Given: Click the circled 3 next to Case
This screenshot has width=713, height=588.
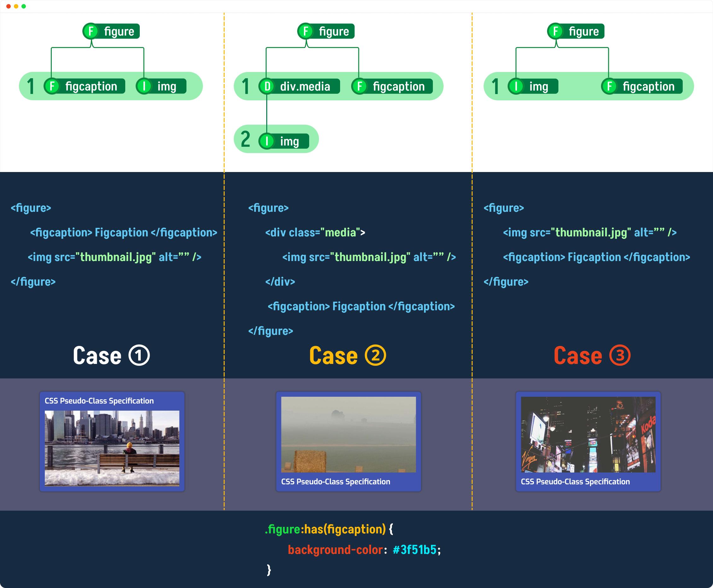Looking at the screenshot, I should coord(620,355).
